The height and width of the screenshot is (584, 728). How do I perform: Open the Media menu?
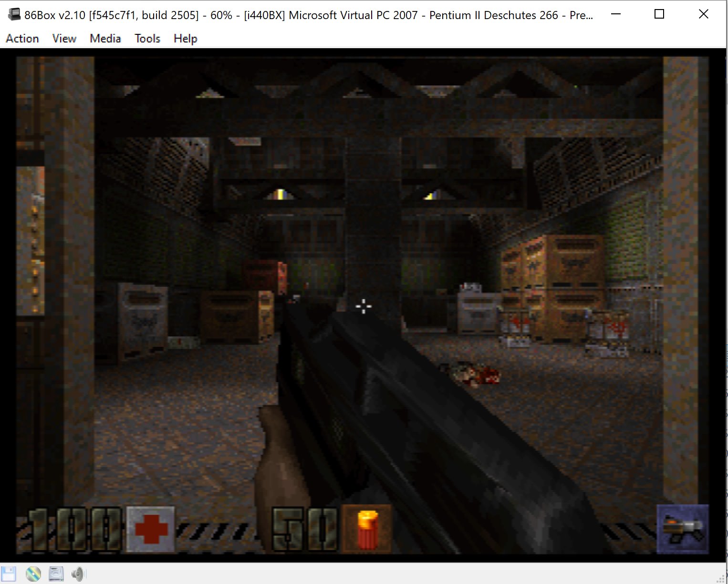[105, 39]
